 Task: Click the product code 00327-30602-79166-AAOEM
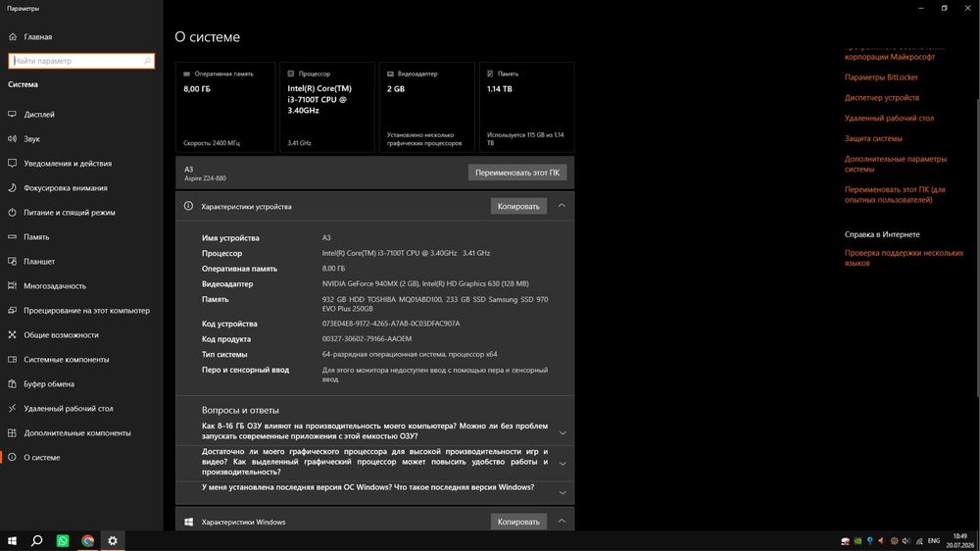pos(367,339)
